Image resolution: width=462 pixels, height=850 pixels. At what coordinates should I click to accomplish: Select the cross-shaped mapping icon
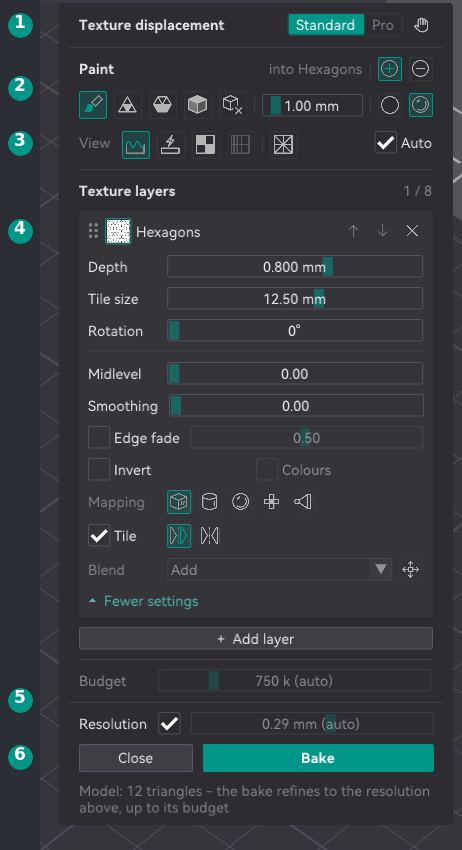pos(272,502)
